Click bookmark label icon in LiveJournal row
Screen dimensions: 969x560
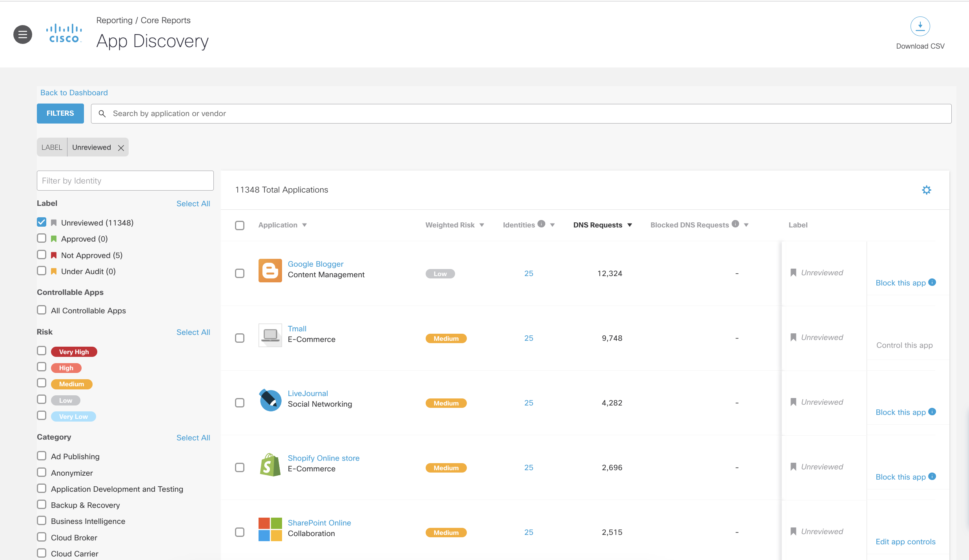pyautogui.click(x=793, y=402)
